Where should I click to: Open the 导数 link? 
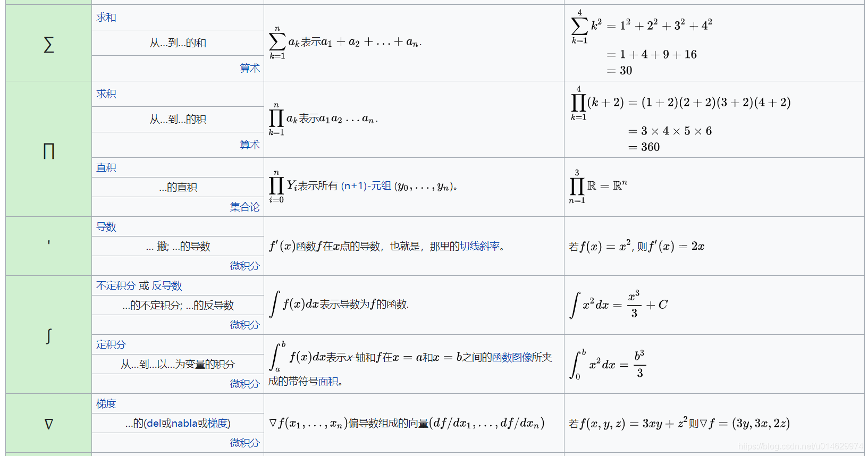(x=106, y=226)
